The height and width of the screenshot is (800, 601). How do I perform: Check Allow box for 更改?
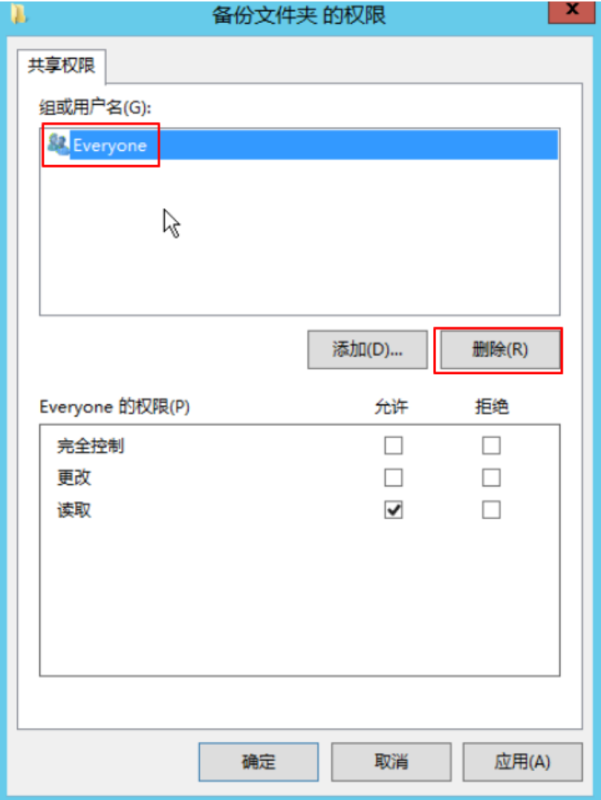click(x=393, y=478)
